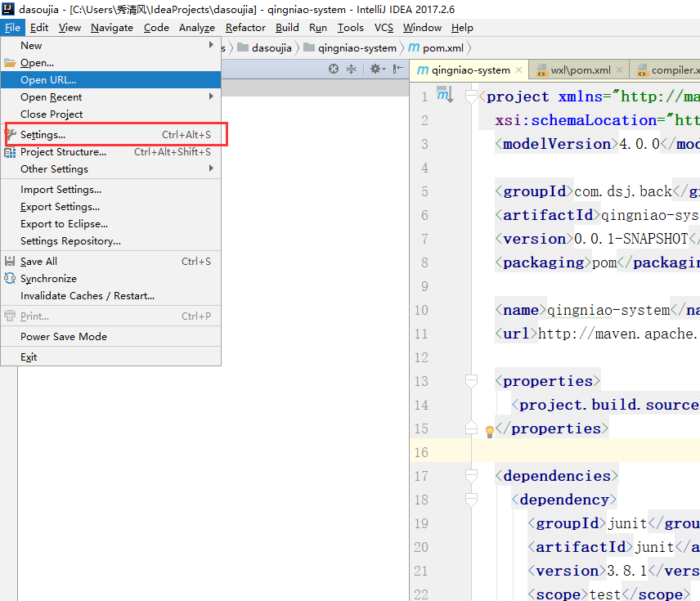
Task: Switch to the compiler.xml editor tab
Action: pos(665,70)
